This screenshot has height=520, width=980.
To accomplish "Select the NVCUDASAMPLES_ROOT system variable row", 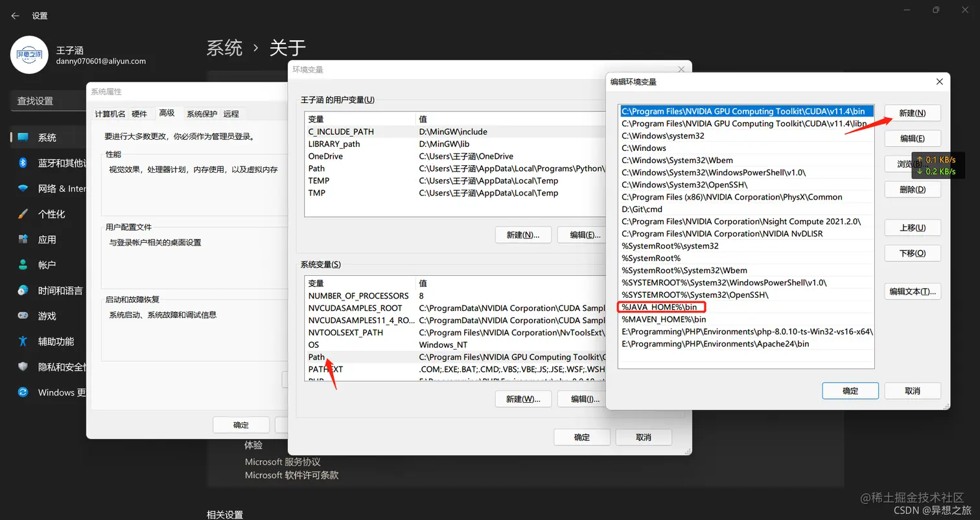I will coord(455,308).
